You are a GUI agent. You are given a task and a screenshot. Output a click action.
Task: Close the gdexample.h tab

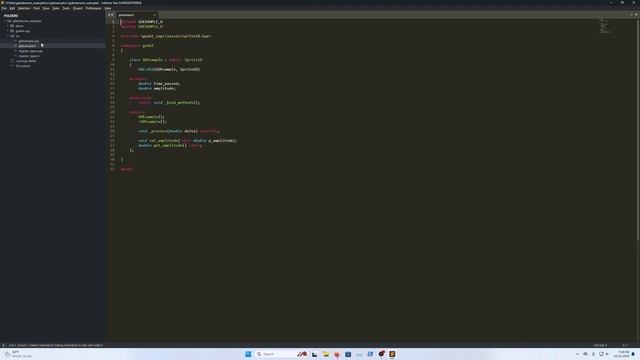[155, 15]
